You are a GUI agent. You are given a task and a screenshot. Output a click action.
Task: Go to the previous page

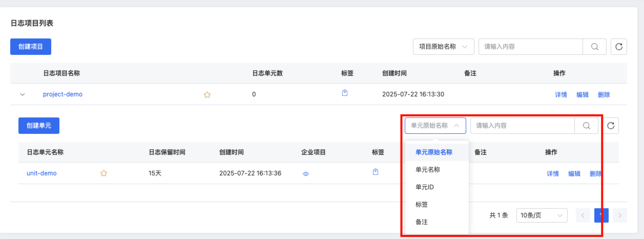pyautogui.click(x=583, y=215)
